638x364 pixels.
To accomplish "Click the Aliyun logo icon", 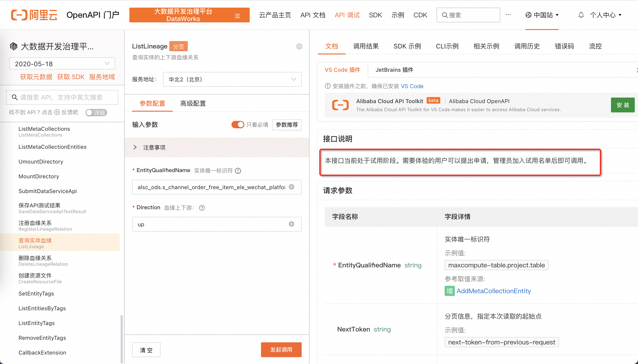I will pyautogui.click(x=19, y=15).
